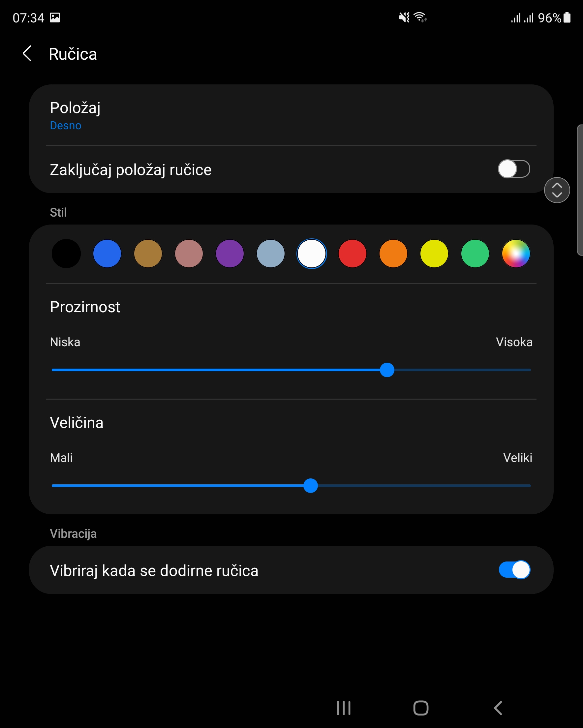This screenshot has width=583, height=728.
Task: Click the edge panel handle on right
Action: (580, 190)
